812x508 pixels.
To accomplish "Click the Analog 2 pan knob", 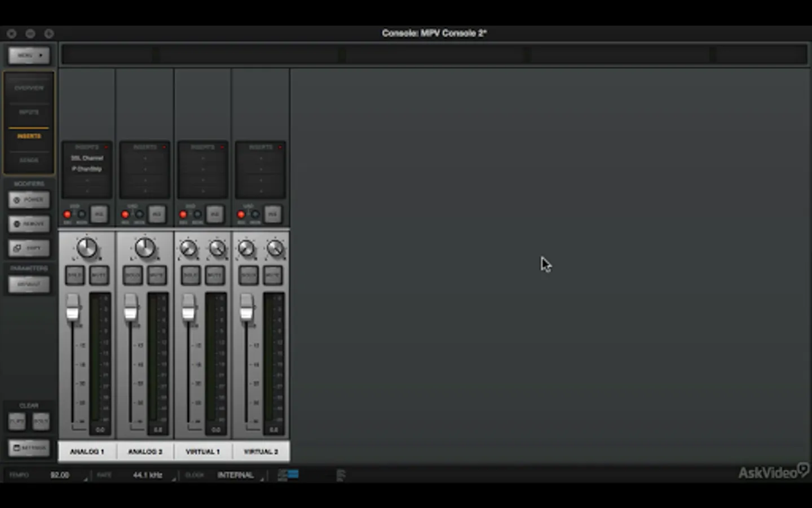I will tap(145, 248).
